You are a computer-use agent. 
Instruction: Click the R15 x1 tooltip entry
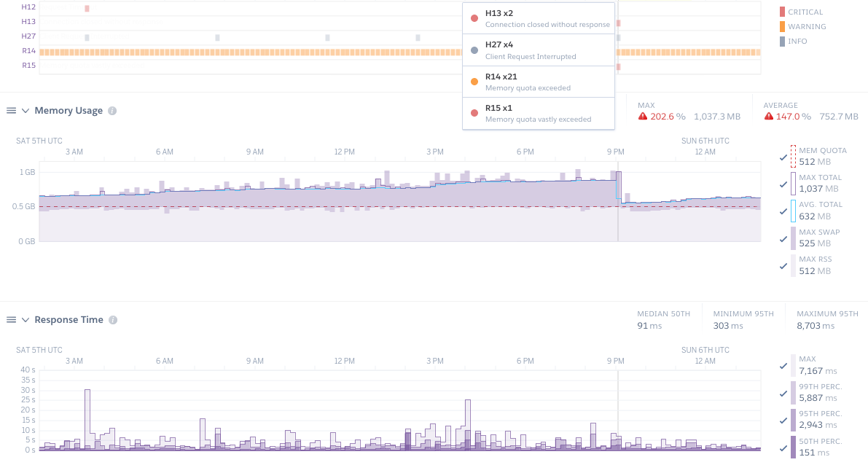(539, 113)
